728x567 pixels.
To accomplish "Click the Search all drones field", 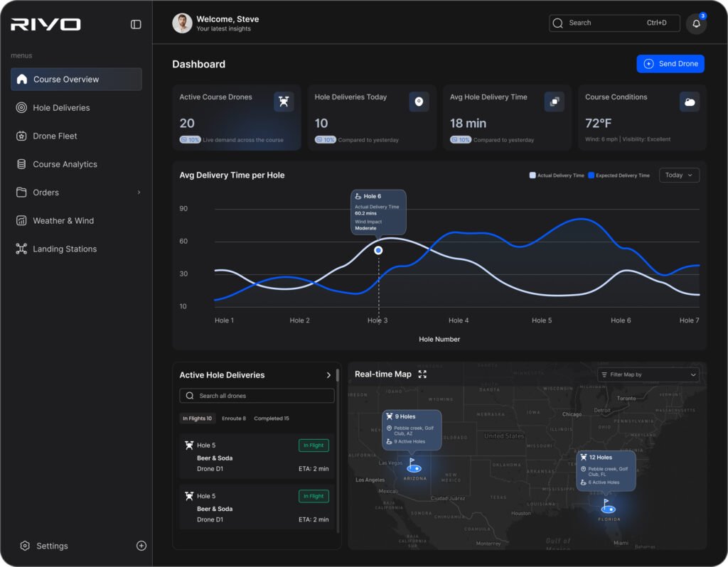I will tap(257, 396).
